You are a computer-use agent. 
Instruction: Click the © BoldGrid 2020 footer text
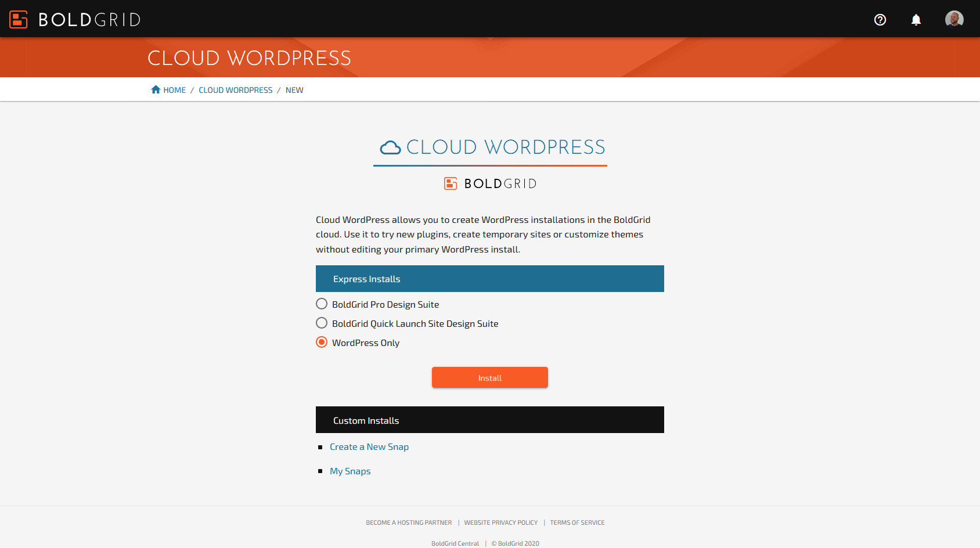pyautogui.click(x=516, y=543)
